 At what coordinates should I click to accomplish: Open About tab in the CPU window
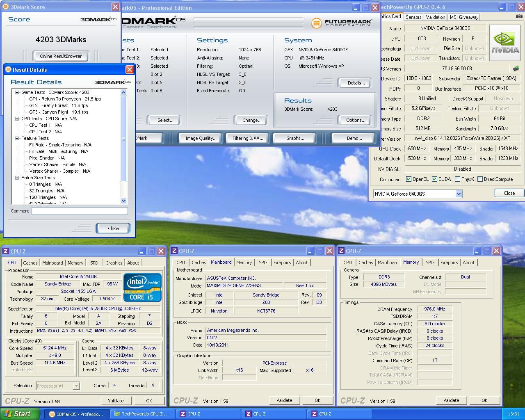133,263
